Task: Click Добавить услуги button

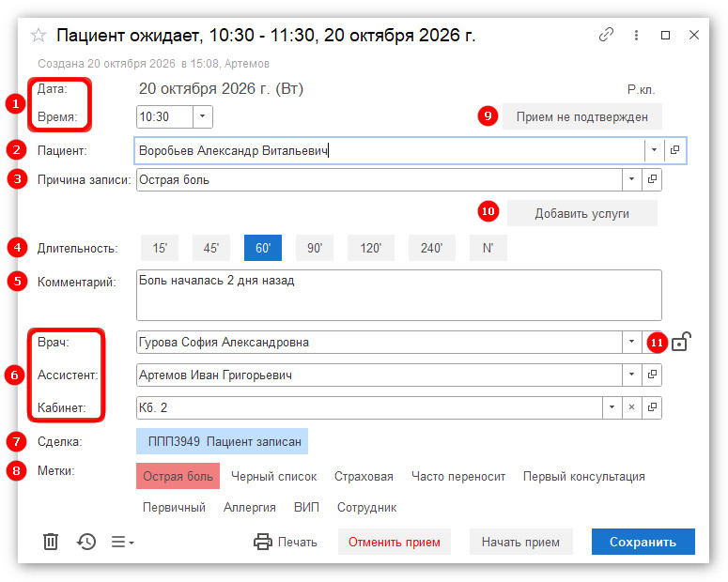Action: [582, 213]
